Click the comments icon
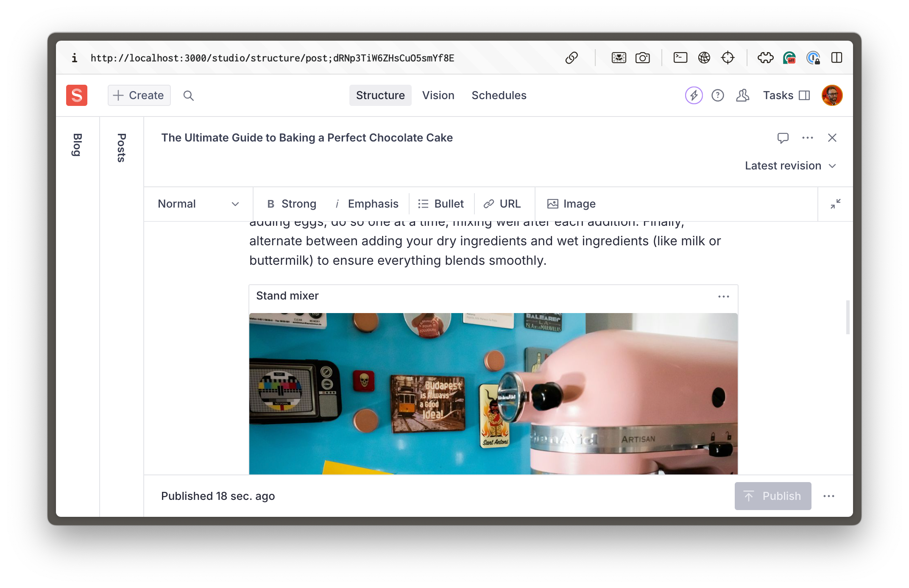The width and height of the screenshot is (909, 588). (x=783, y=138)
